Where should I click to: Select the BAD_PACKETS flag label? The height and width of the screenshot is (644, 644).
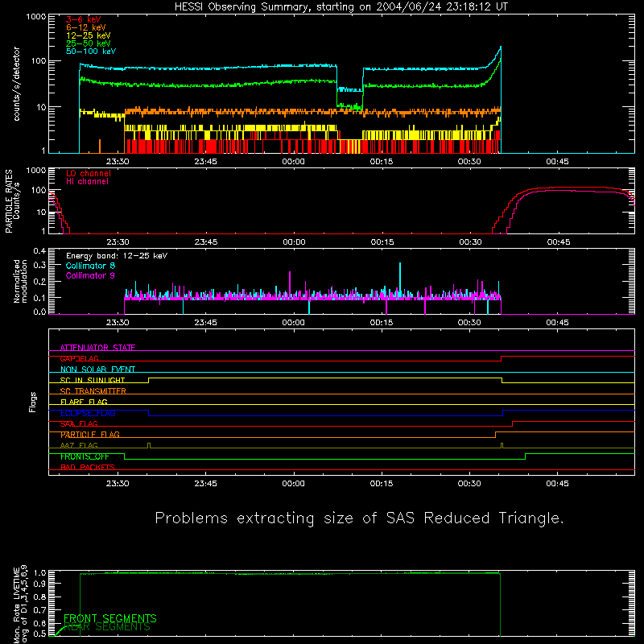(x=88, y=468)
